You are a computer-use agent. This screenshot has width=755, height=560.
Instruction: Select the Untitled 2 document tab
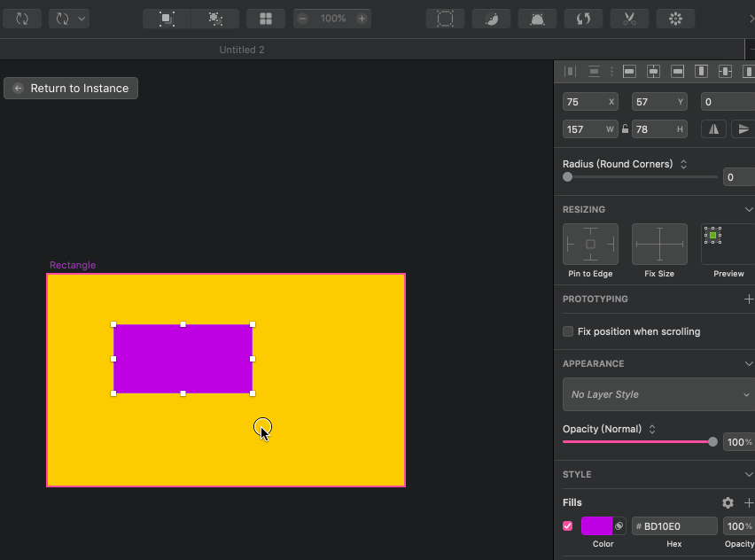click(242, 50)
